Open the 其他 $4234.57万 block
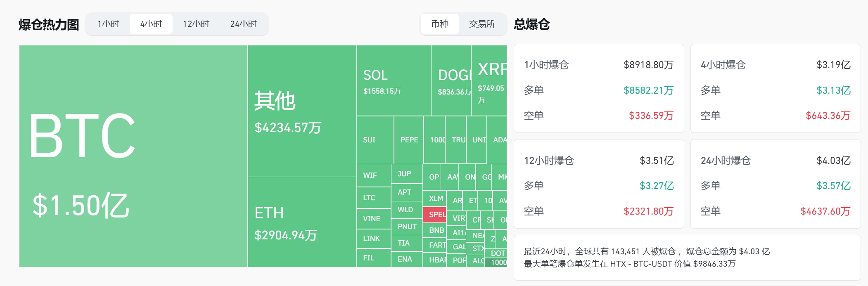Screen dimensions: 868x286 [x=302, y=111]
